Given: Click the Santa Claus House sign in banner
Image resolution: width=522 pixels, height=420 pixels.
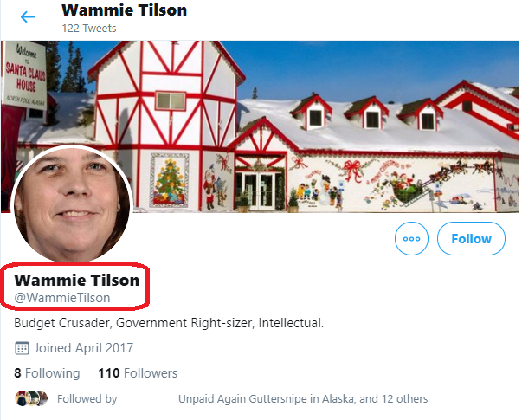Looking at the screenshot, I should pyautogui.click(x=24, y=75).
